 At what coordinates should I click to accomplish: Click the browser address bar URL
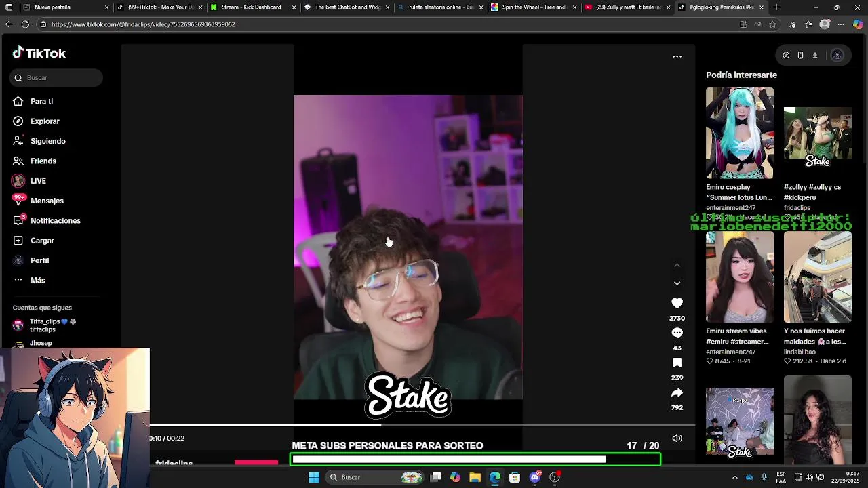pyautogui.click(x=143, y=24)
